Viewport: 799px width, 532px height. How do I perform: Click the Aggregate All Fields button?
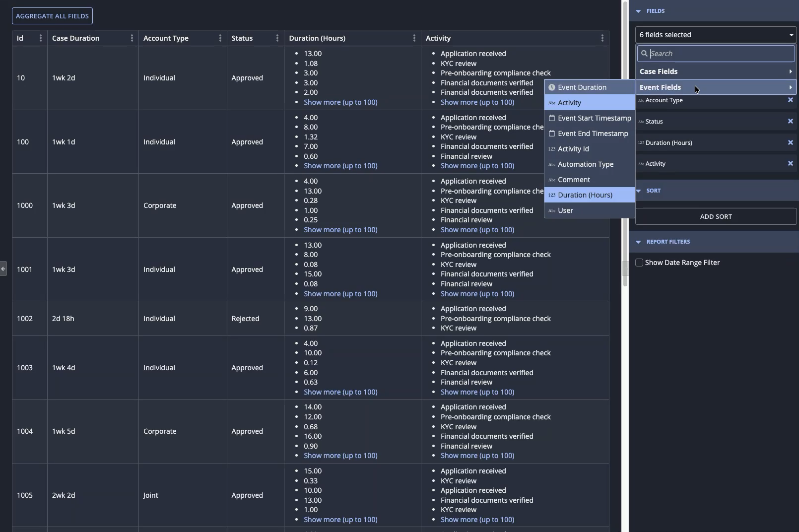(x=52, y=16)
